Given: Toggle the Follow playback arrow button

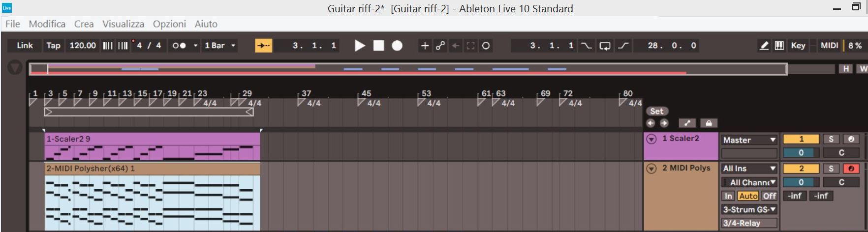Looking at the screenshot, I should 263,46.
